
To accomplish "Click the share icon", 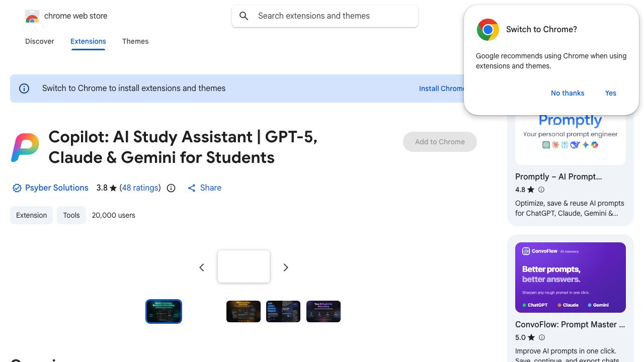I will (x=192, y=188).
